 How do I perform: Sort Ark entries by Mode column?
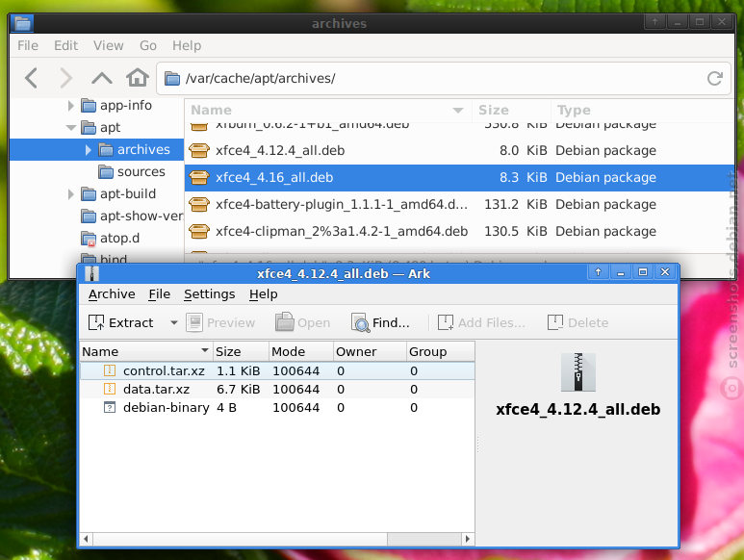click(x=301, y=352)
